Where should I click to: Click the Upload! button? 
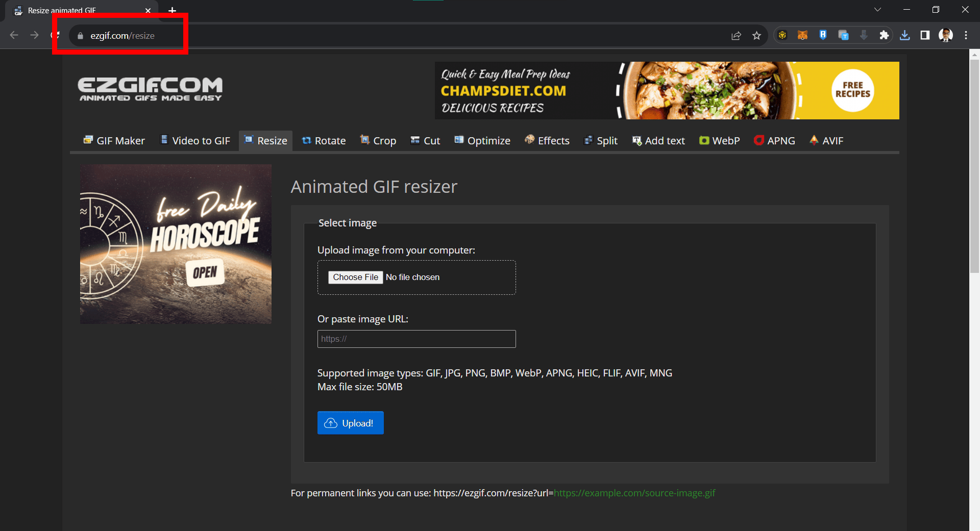point(350,423)
